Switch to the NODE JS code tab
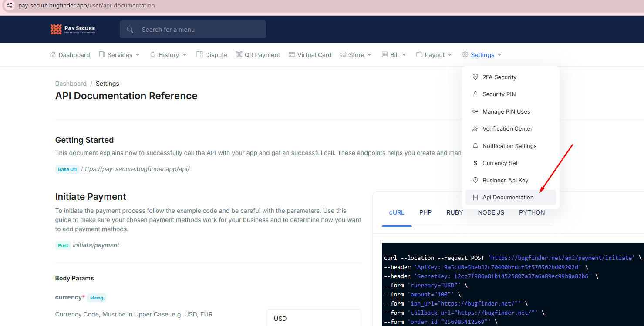The height and width of the screenshot is (326, 644). (491, 212)
